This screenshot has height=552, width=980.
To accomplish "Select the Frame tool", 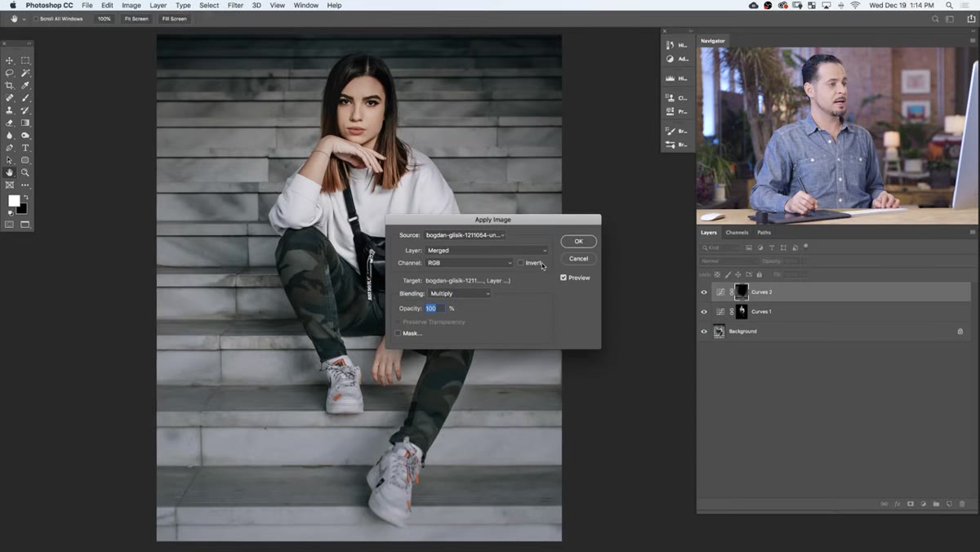I will (x=10, y=185).
